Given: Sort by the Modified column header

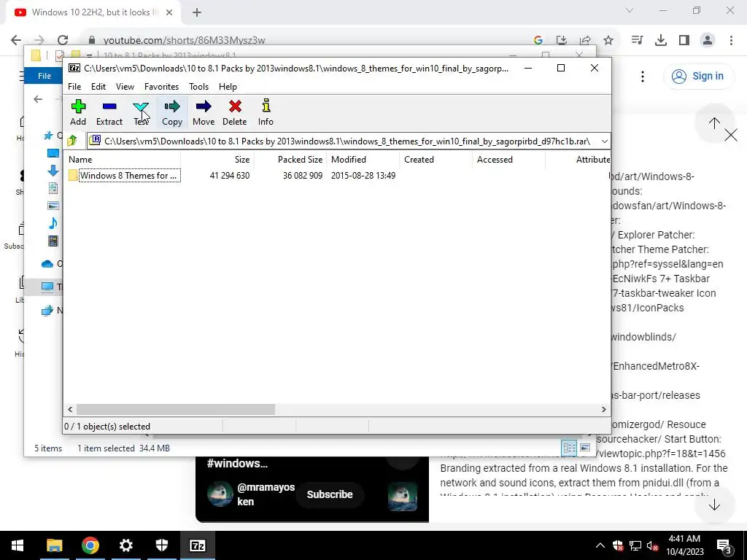Looking at the screenshot, I should pyautogui.click(x=363, y=160).
